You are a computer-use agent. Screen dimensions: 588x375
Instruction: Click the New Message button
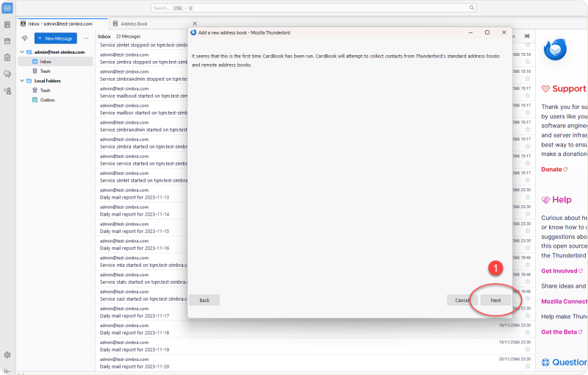56,38
